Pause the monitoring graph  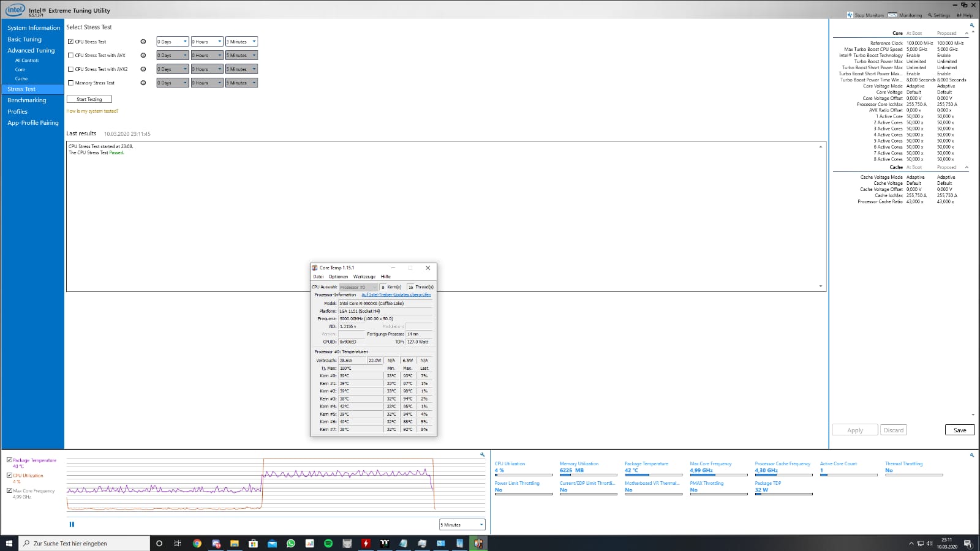click(72, 524)
